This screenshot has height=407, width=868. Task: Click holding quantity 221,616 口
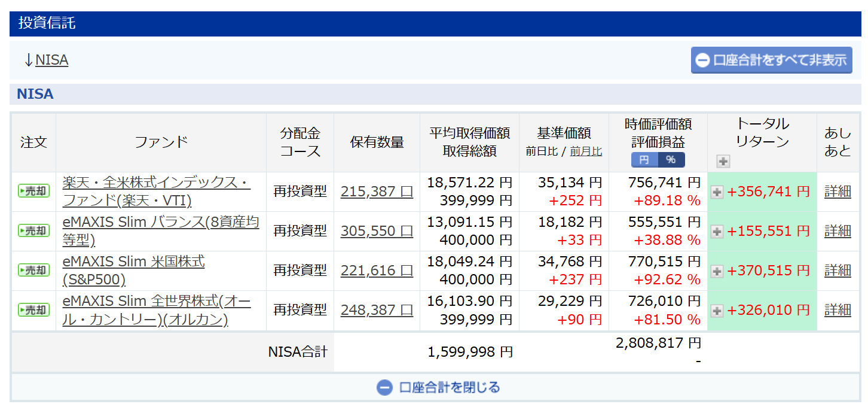[377, 271]
